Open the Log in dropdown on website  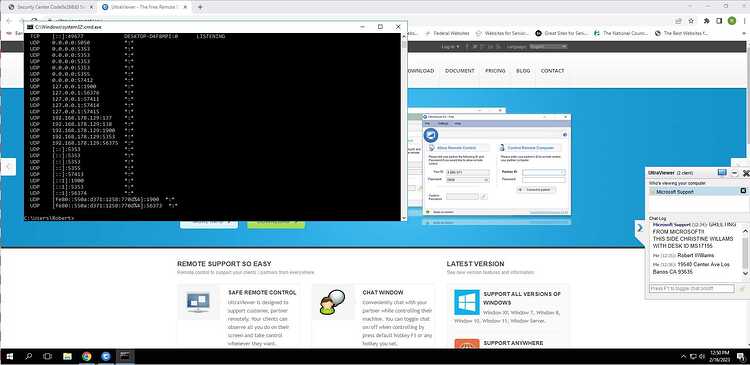pyautogui.click(x=450, y=47)
